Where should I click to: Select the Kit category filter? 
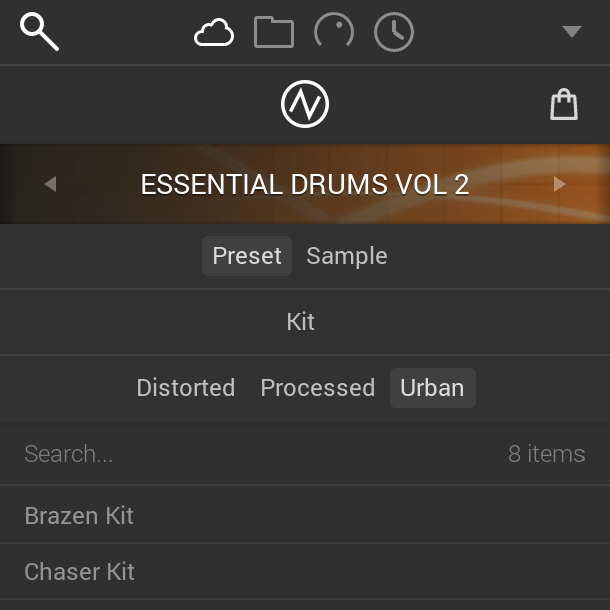[300, 322]
